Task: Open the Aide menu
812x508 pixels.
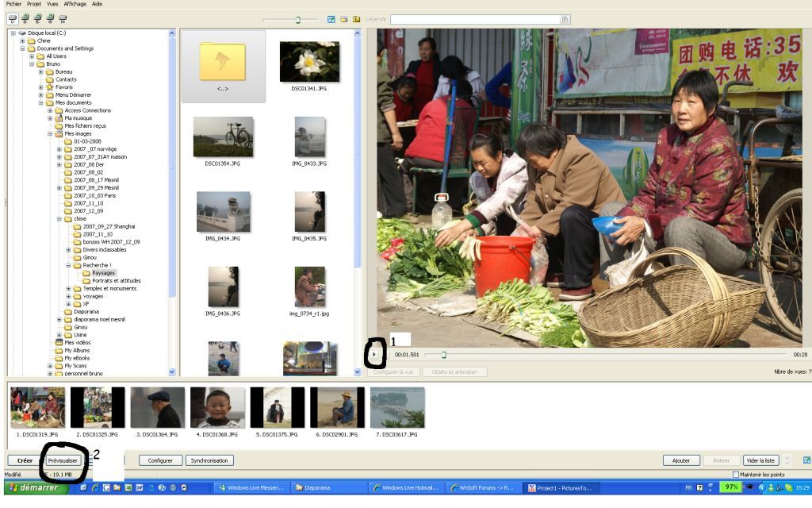Action: 97,4
